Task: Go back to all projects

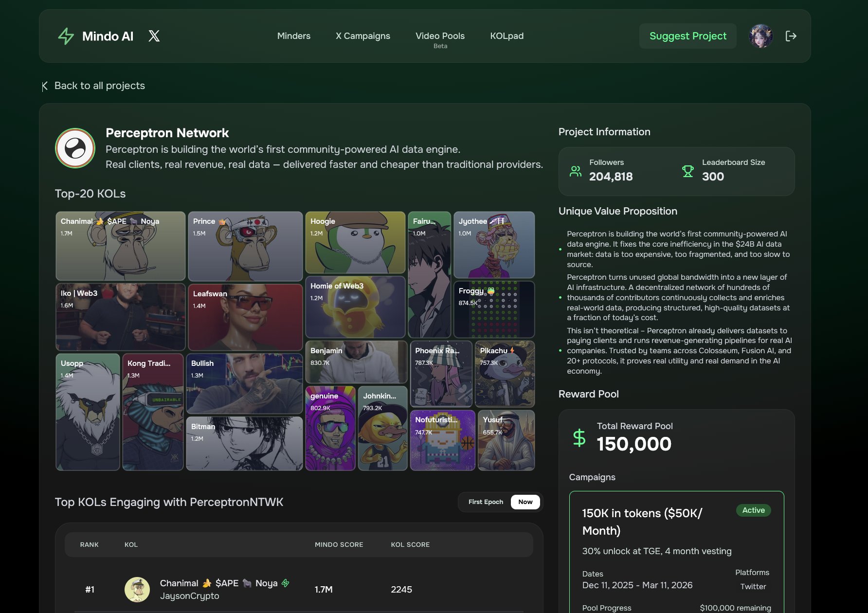Action: [x=93, y=86]
